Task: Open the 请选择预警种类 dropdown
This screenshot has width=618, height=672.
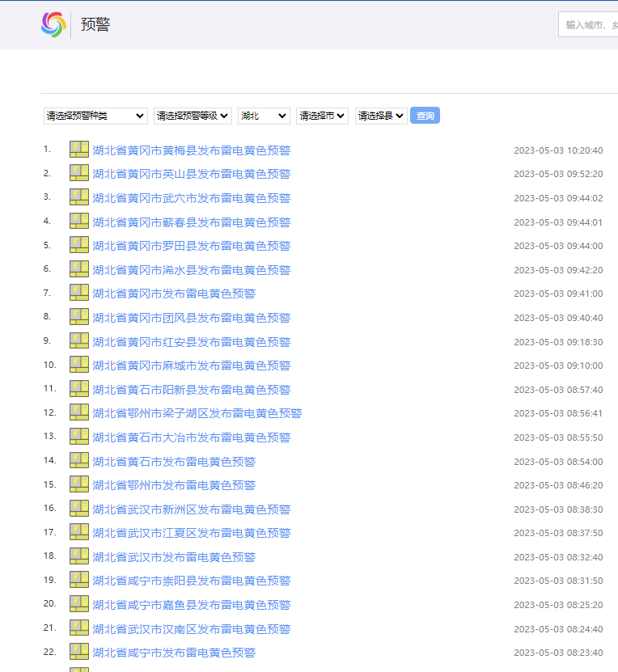Action: coord(95,116)
